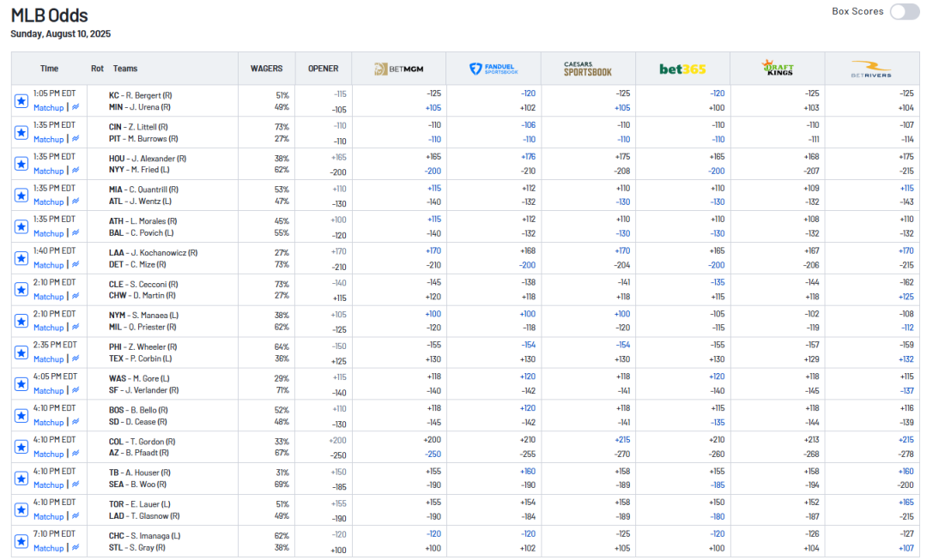Screen dimensions: 927x560
Task: Open the bet365 sportsbook logo
Action: tap(682, 69)
